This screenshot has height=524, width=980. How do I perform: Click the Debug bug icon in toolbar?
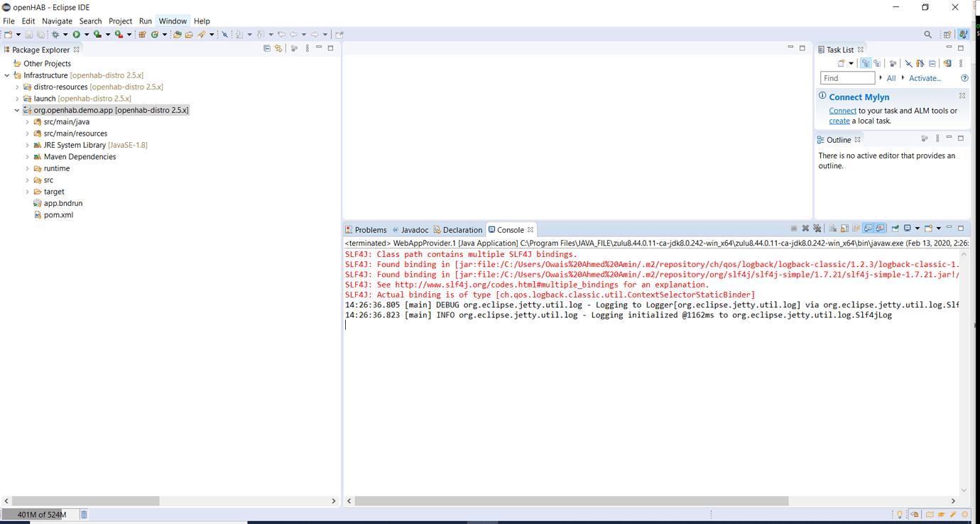click(55, 34)
